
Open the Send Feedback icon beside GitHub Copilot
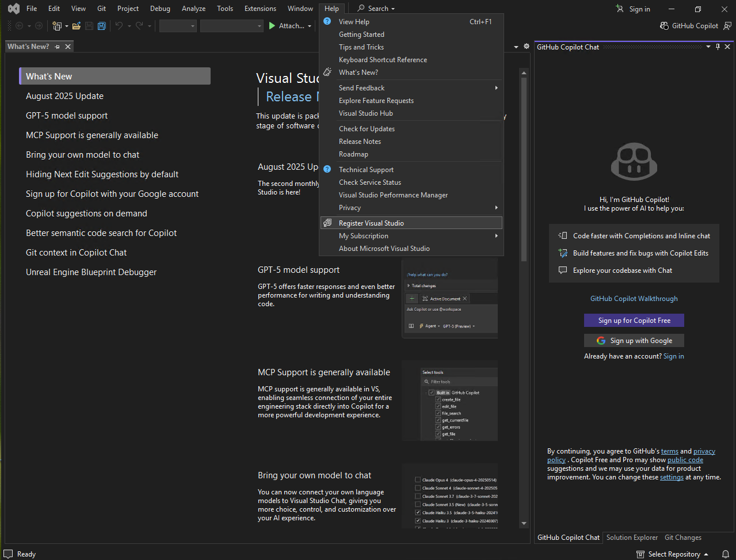click(x=727, y=26)
